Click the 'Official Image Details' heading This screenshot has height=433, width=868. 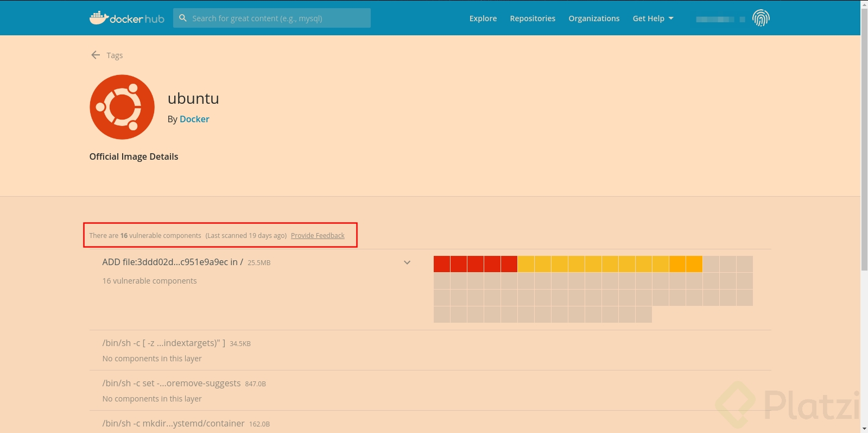tap(134, 156)
